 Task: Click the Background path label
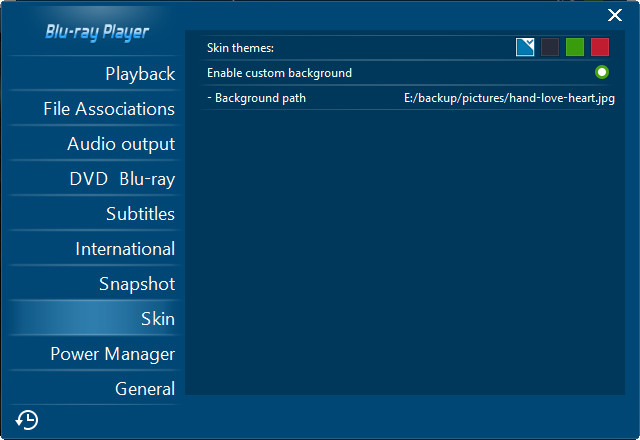(256, 98)
